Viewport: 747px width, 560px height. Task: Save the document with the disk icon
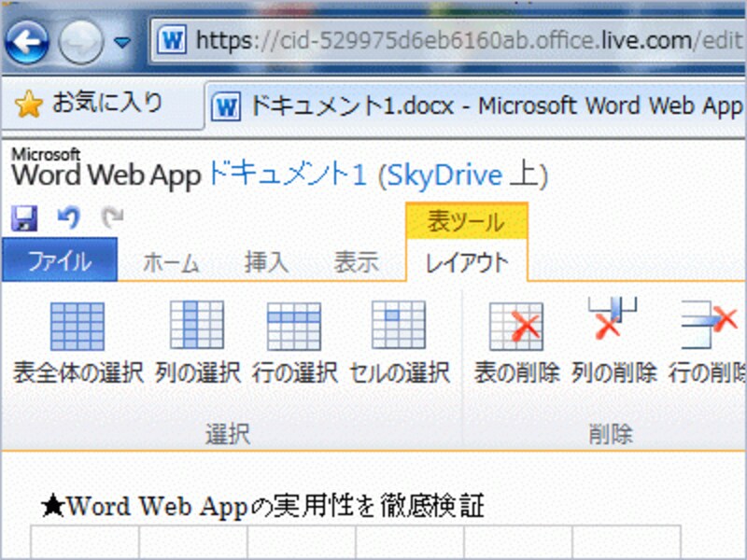(23, 217)
